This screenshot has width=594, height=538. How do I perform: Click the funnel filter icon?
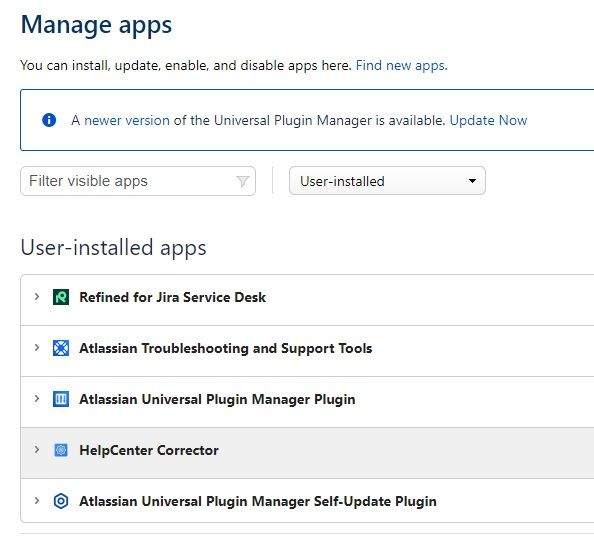242,181
